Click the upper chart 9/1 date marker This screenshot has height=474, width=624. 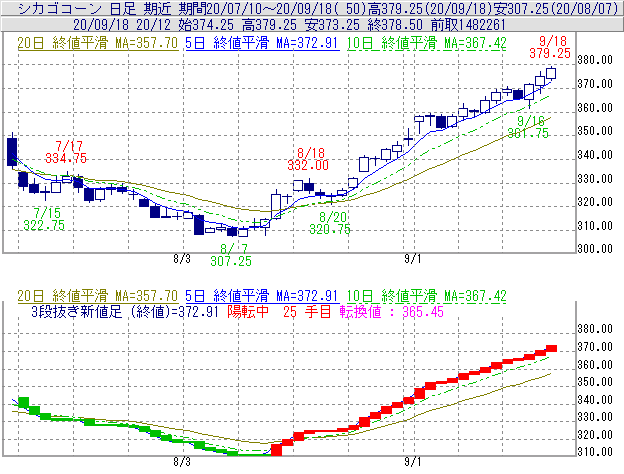pyautogui.click(x=413, y=259)
